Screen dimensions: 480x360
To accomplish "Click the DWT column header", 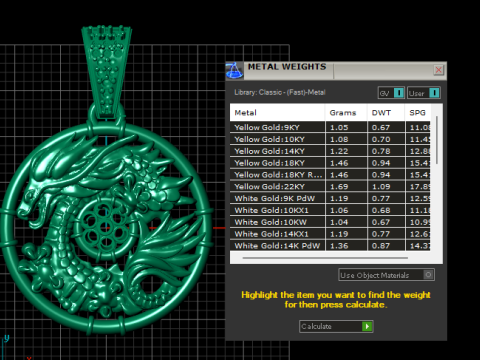I will pos(386,113).
